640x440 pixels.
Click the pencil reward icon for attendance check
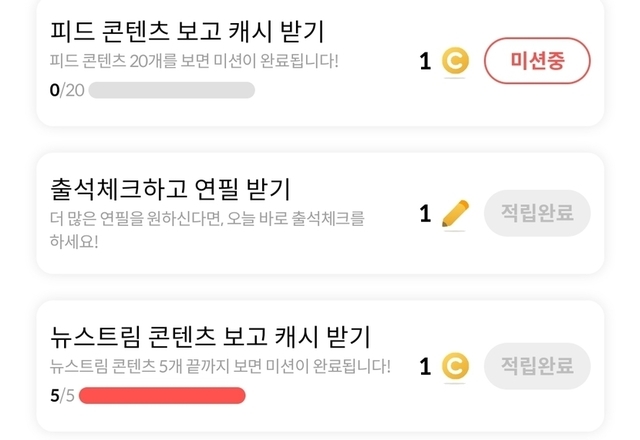pyautogui.click(x=455, y=213)
